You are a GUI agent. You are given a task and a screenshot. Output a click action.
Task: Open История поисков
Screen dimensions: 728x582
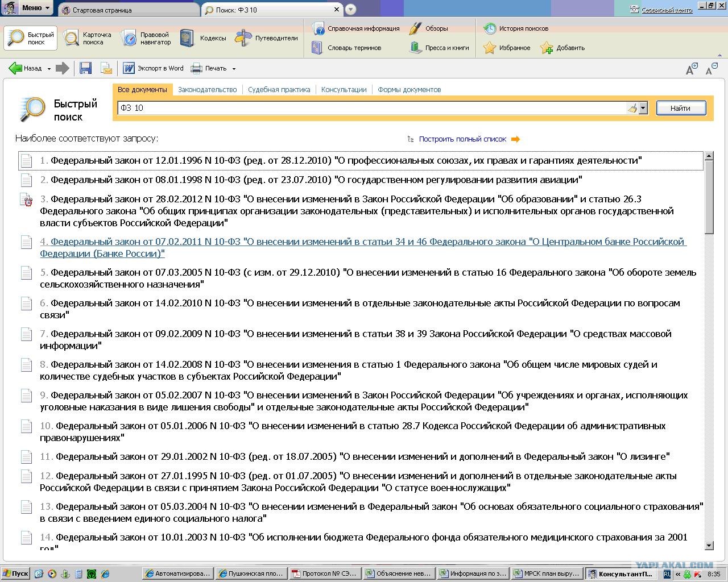[516, 28]
